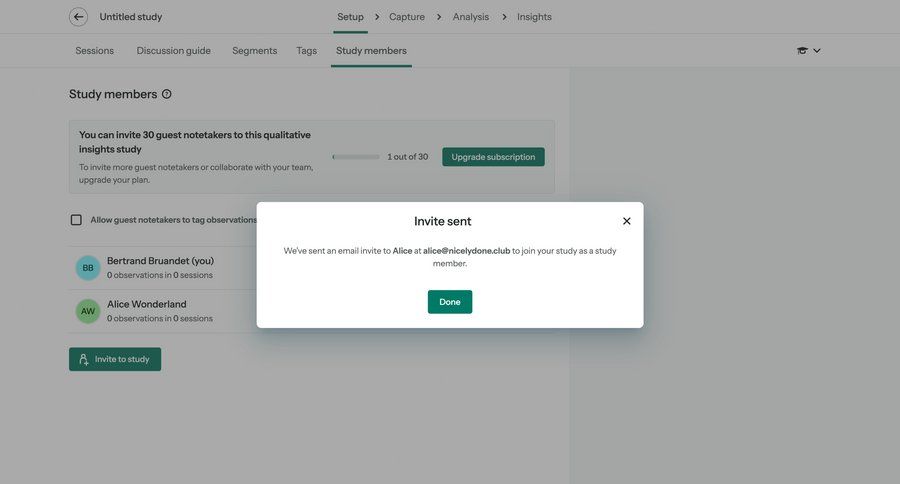
Task: Switch to the Segments tab
Action: click(254, 51)
